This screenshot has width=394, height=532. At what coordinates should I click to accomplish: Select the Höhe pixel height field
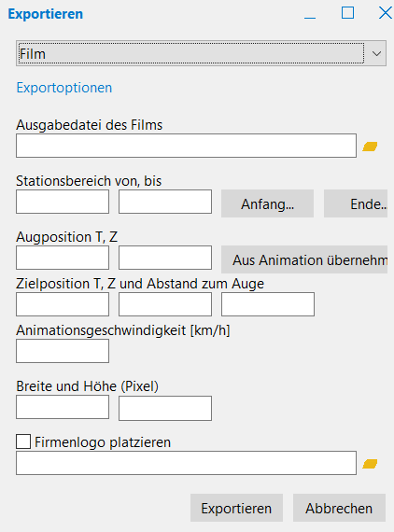click(x=165, y=408)
